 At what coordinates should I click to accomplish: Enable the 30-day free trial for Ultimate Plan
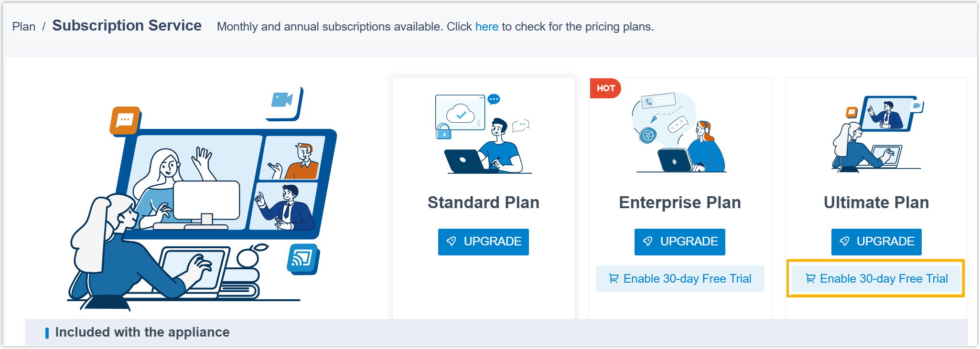[x=876, y=278]
